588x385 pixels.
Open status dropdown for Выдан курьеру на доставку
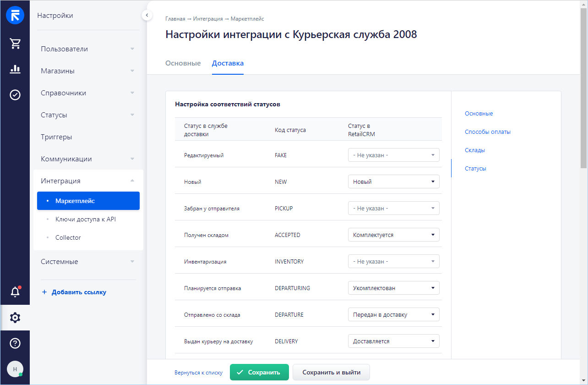[x=394, y=341]
